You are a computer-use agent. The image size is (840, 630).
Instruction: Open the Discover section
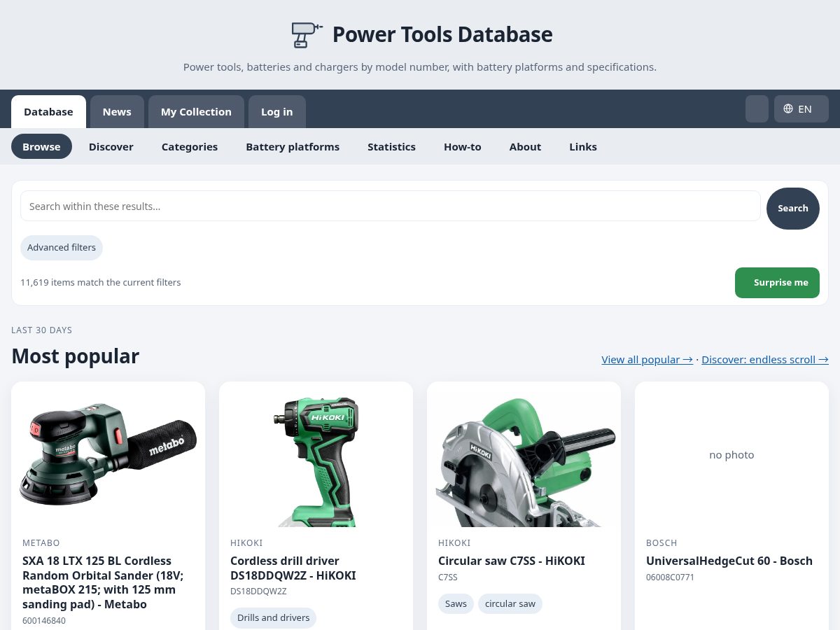111,146
